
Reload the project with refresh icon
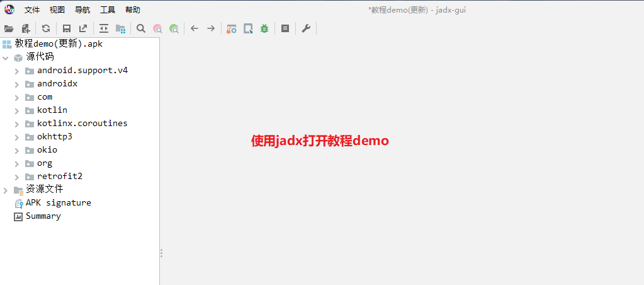point(46,28)
